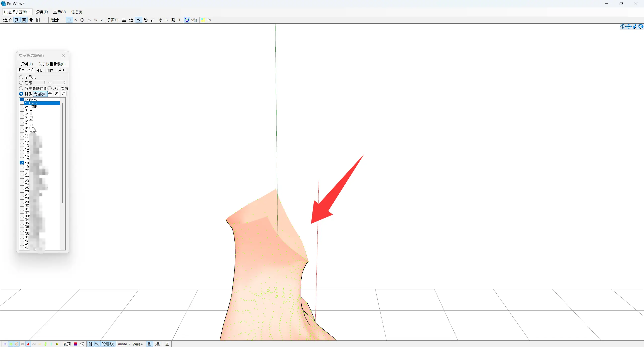644x347 pixels.
Task: Select circle range selection tool
Action: 82,20
